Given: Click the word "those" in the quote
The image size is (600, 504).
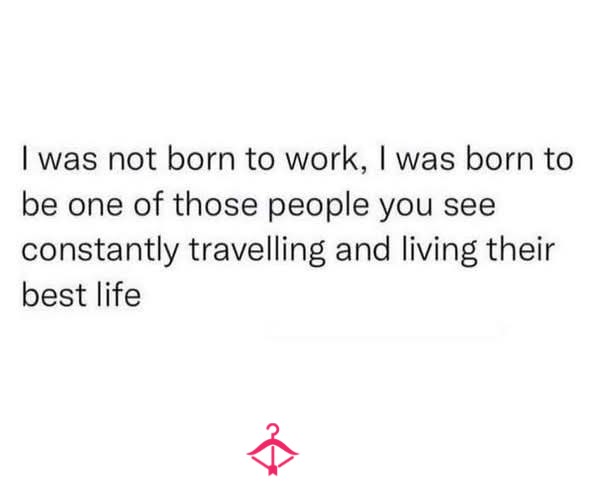Looking at the screenshot, I should point(215,204).
